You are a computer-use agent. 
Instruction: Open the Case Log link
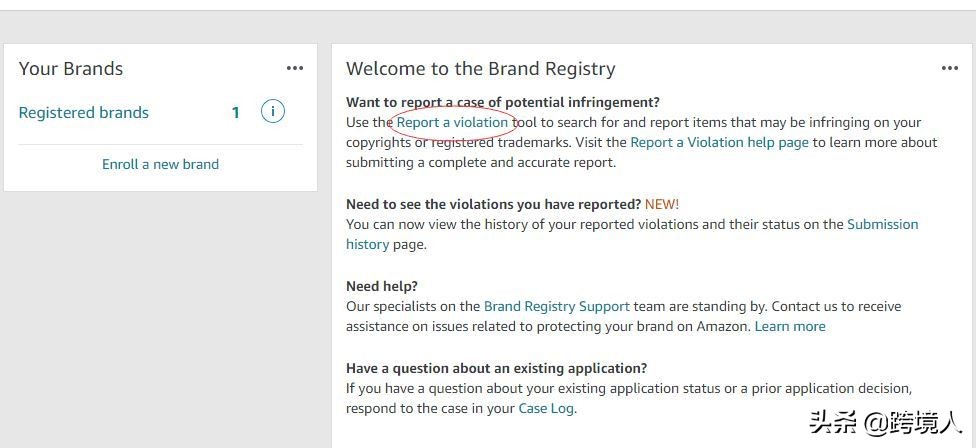[x=546, y=408]
